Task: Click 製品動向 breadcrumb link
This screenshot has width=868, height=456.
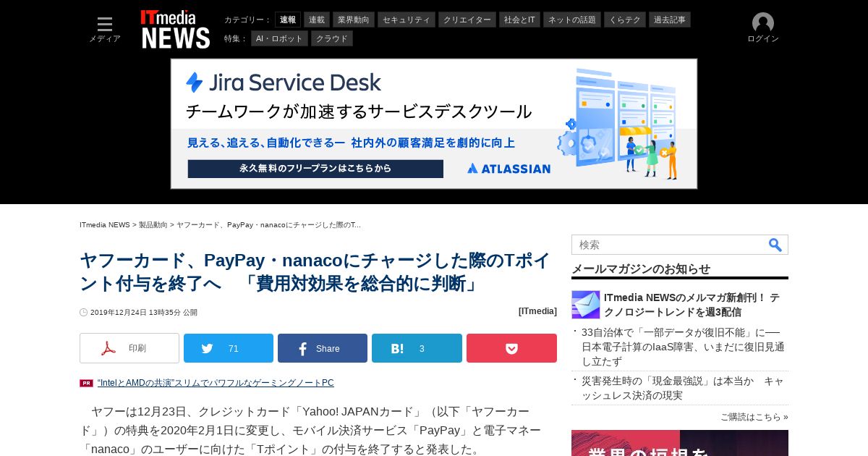Action: point(153,225)
